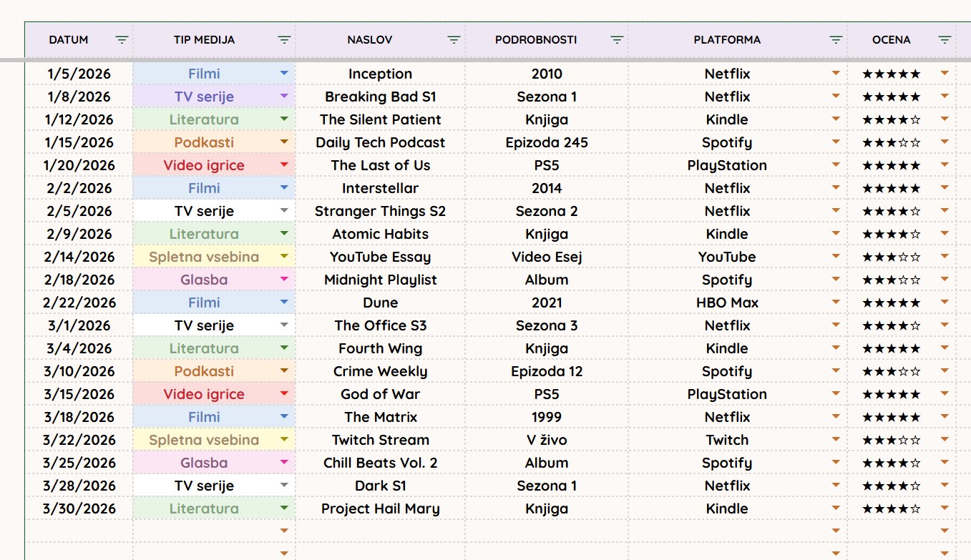971x560 pixels.
Task: Open the rating dropdown arrow for The Matrix
Action: click(945, 416)
